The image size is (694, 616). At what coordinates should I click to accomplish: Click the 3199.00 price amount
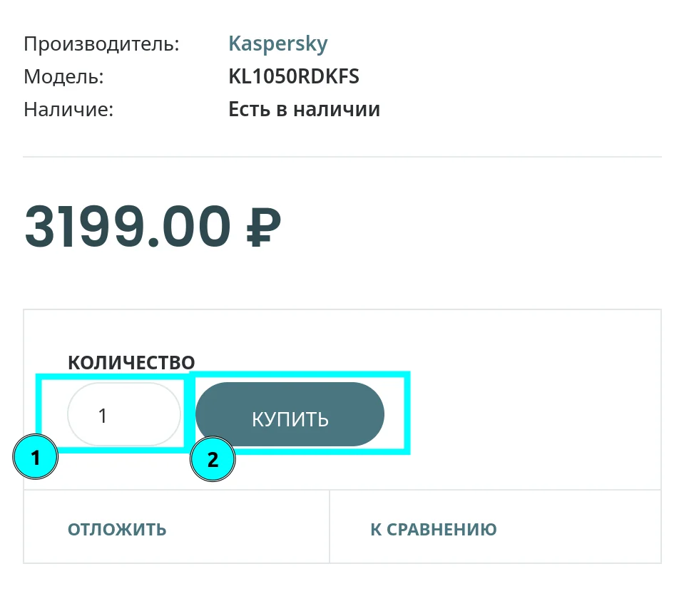click(x=128, y=227)
